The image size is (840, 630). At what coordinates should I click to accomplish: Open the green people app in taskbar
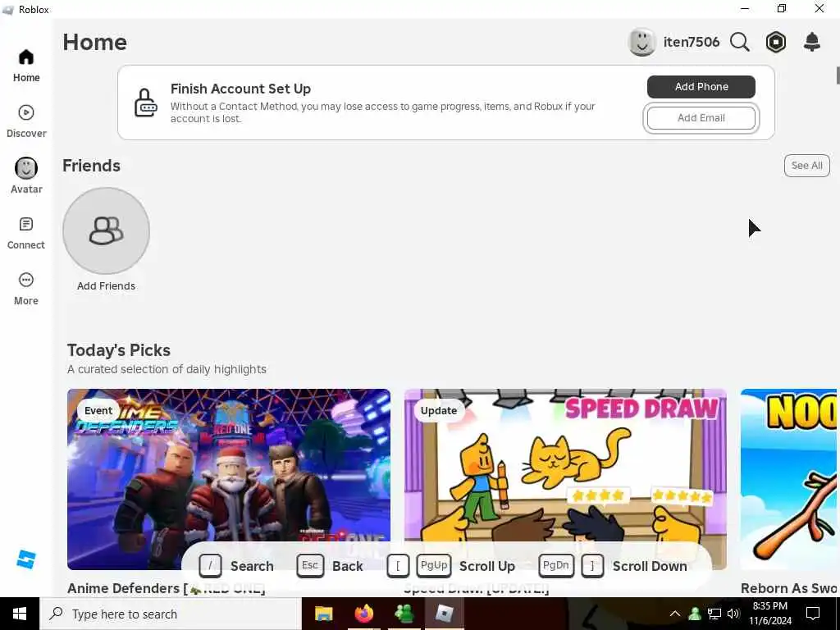(404, 614)
